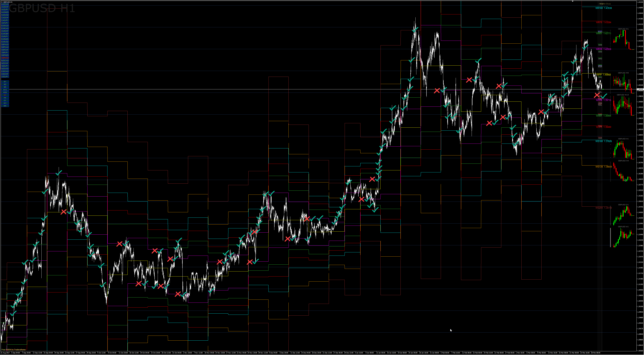644x355 pixels.
Task: Switch timeframe to M1
Action: pos(5,82)
